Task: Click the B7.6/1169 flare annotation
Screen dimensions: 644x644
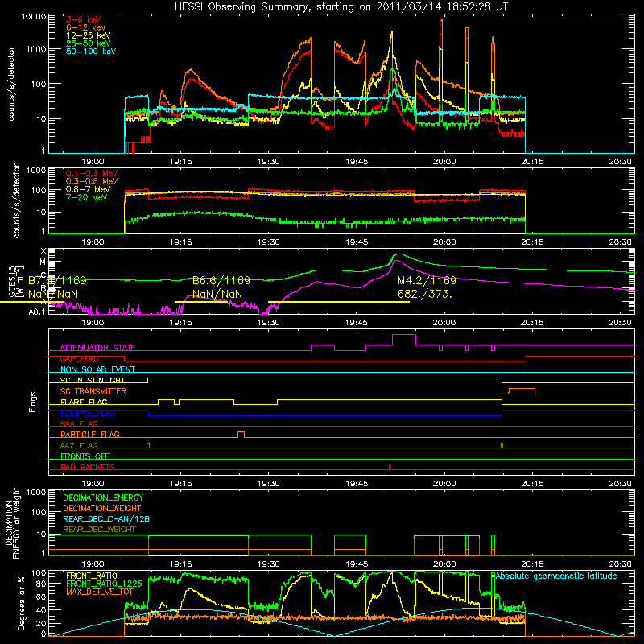Action: [57, 280]
